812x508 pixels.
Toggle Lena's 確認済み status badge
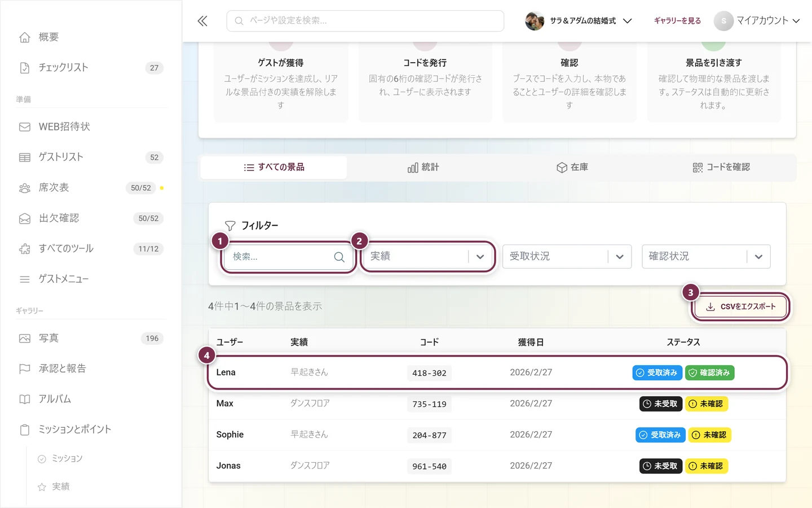[x=710, y=373]
